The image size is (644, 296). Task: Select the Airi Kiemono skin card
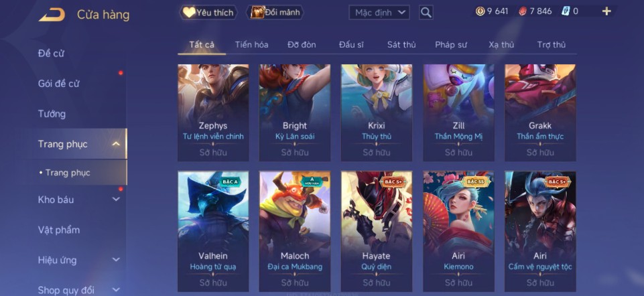458,232
